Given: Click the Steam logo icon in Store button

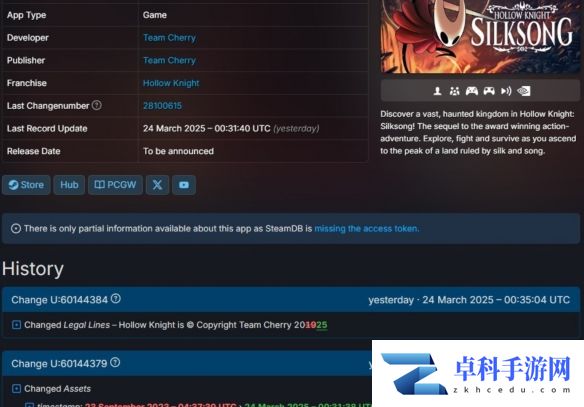Looking at the screenshot, I should 13,185.
